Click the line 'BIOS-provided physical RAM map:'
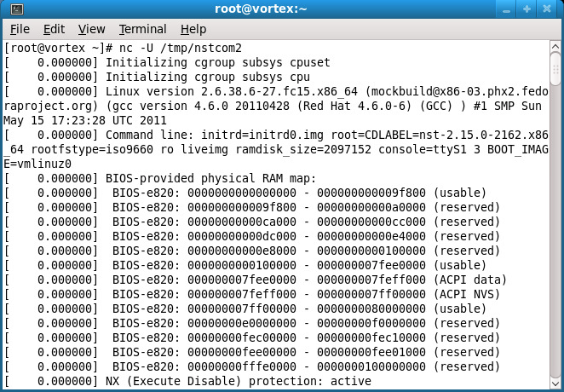The image size is (564, 392). click(x=210, y=178)
